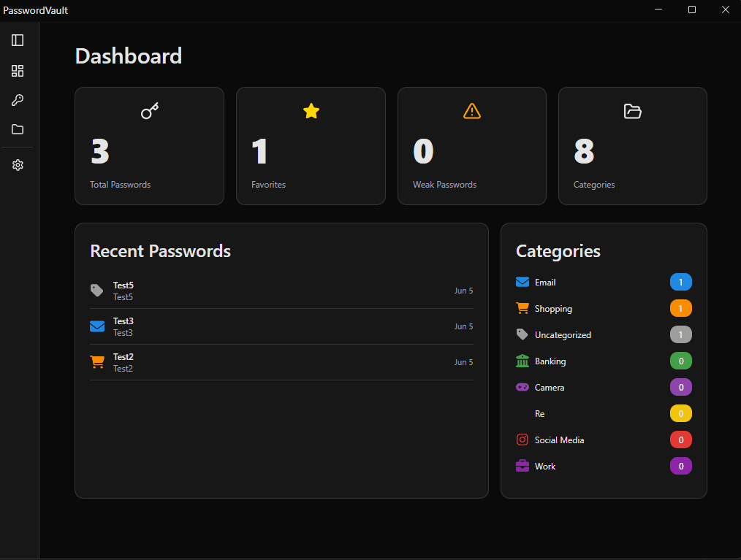The height and width of the screenshot is (560, 741).
Task: Click the folder icon on Categories card
Action: tap(632, 111)
